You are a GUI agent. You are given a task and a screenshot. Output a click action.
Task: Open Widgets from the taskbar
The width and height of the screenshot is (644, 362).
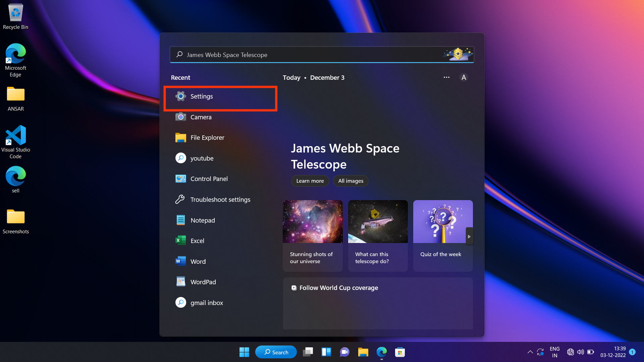pos(326,352)
